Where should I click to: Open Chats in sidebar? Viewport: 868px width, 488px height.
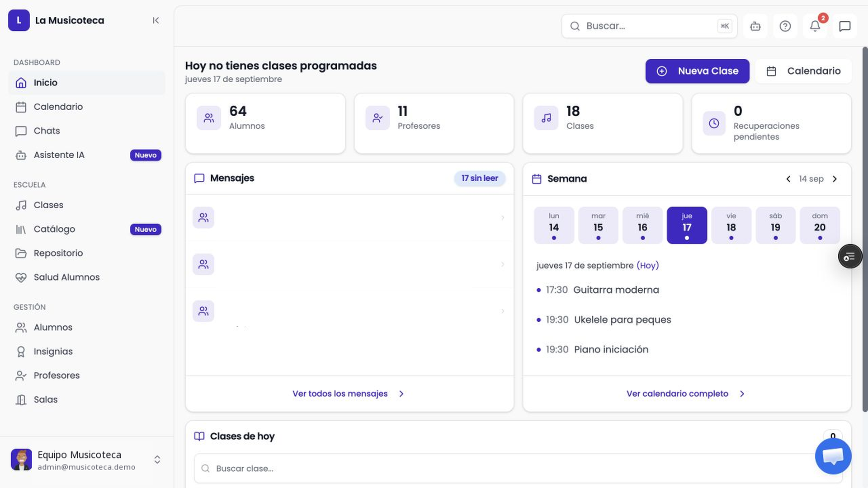pos(87,131)
